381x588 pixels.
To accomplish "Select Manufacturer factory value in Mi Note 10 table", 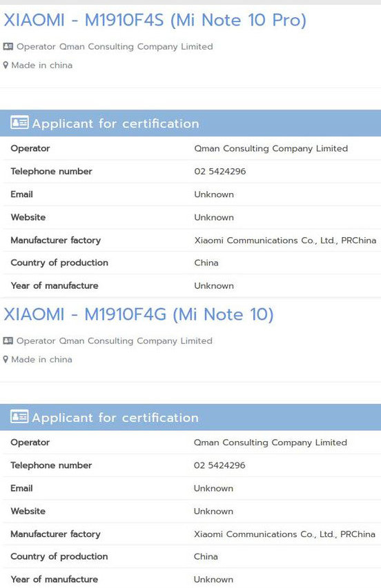I will tap(284, 534).
